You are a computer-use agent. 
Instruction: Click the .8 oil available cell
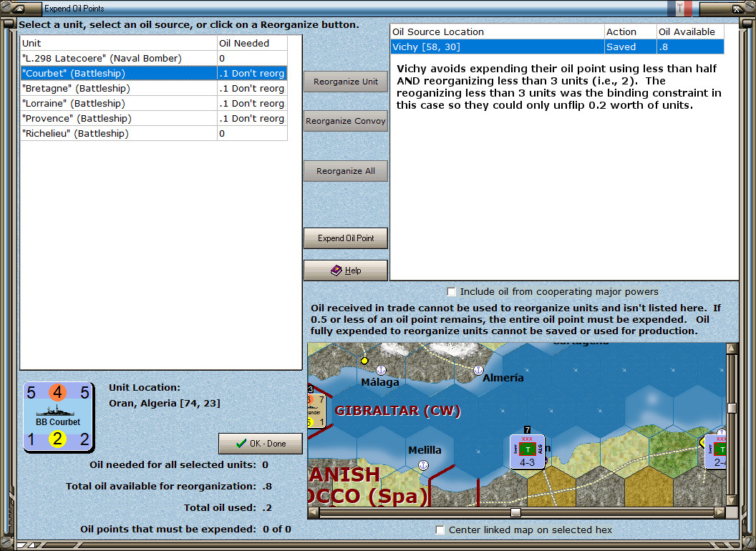tap(690, 47)
